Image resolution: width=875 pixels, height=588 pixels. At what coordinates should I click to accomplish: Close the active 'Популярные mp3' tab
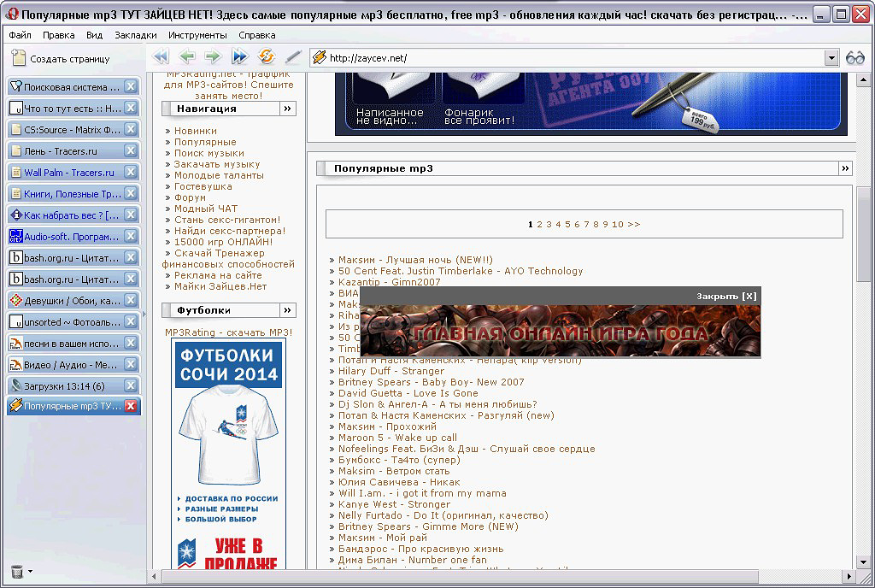click(x=131, y=406)
